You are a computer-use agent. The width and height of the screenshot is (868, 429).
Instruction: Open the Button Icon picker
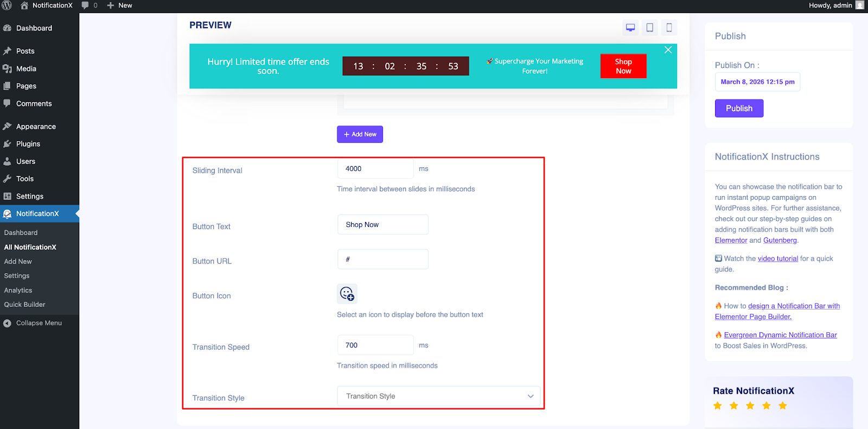pyautogui.click(x=347, y=294)
